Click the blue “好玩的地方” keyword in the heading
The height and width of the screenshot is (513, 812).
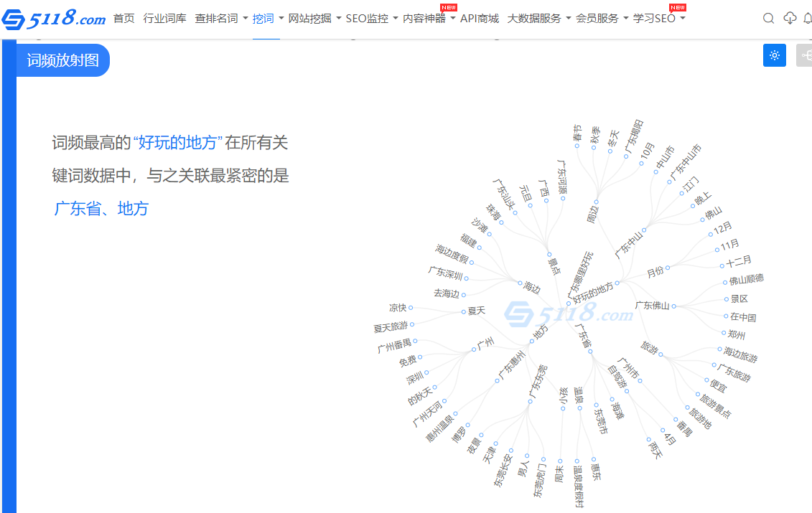pyautogui.click(x=177, y=142)
